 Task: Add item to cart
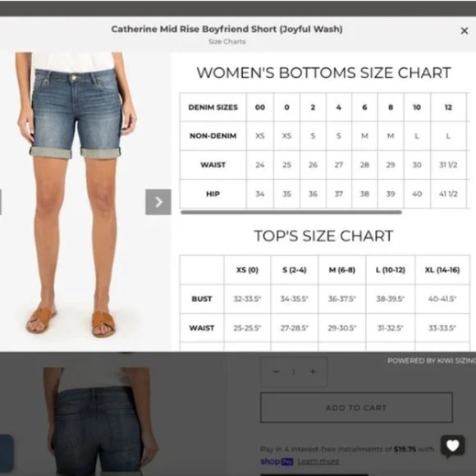pyautogui.click(x=356, y=407)
